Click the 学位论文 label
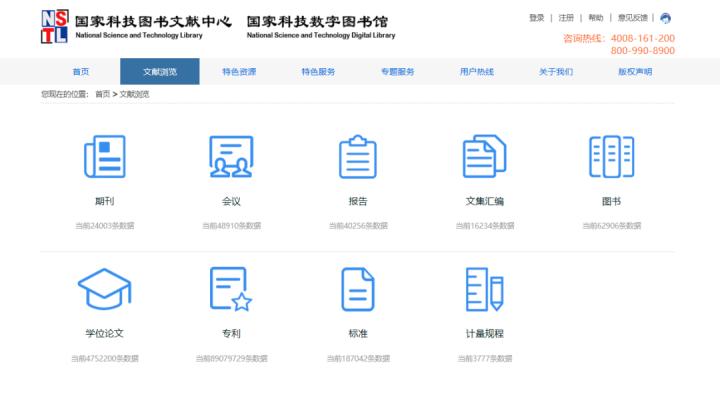 (x=105, y=333)
